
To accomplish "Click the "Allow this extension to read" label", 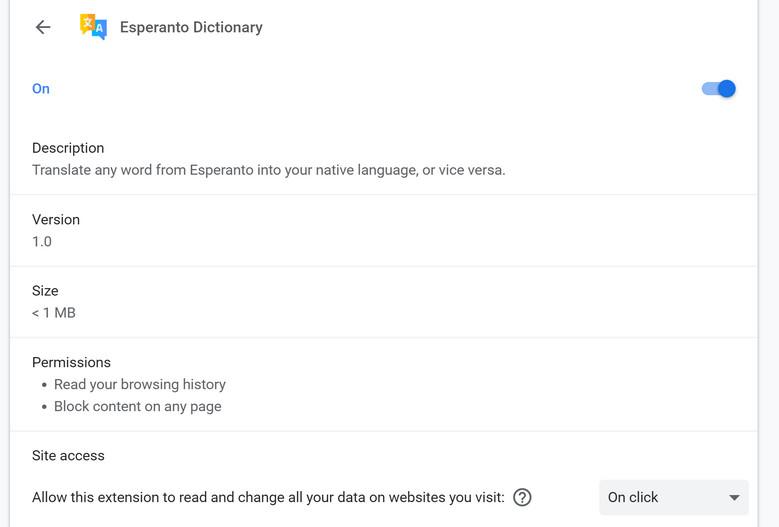I will tap(268, 497).
